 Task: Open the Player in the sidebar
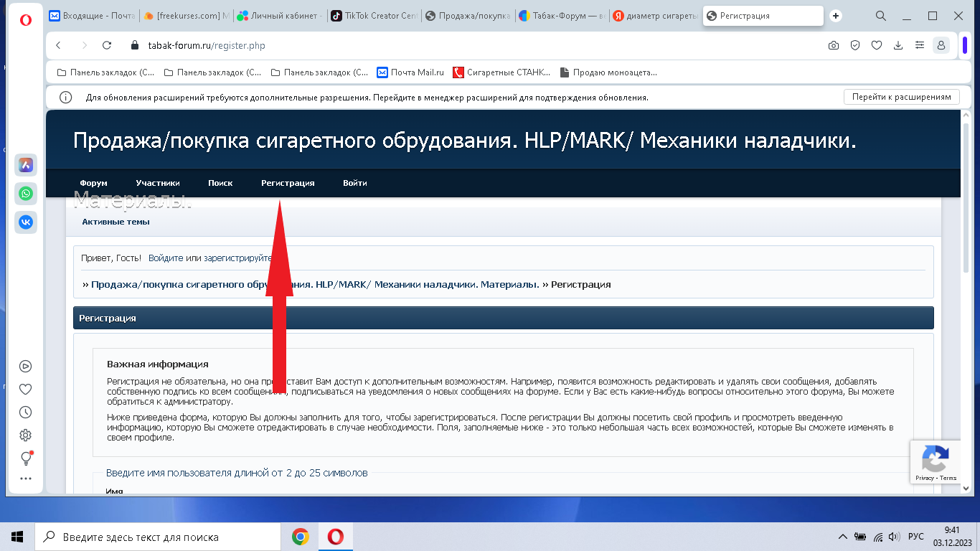pyautogui.click(x=25, y=366)
